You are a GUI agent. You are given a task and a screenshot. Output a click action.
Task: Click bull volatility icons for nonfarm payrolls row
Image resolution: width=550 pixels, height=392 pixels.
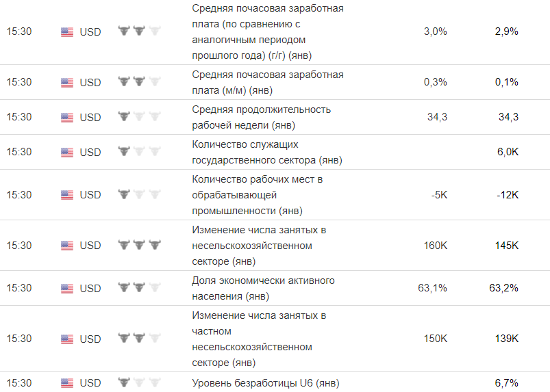139,244
